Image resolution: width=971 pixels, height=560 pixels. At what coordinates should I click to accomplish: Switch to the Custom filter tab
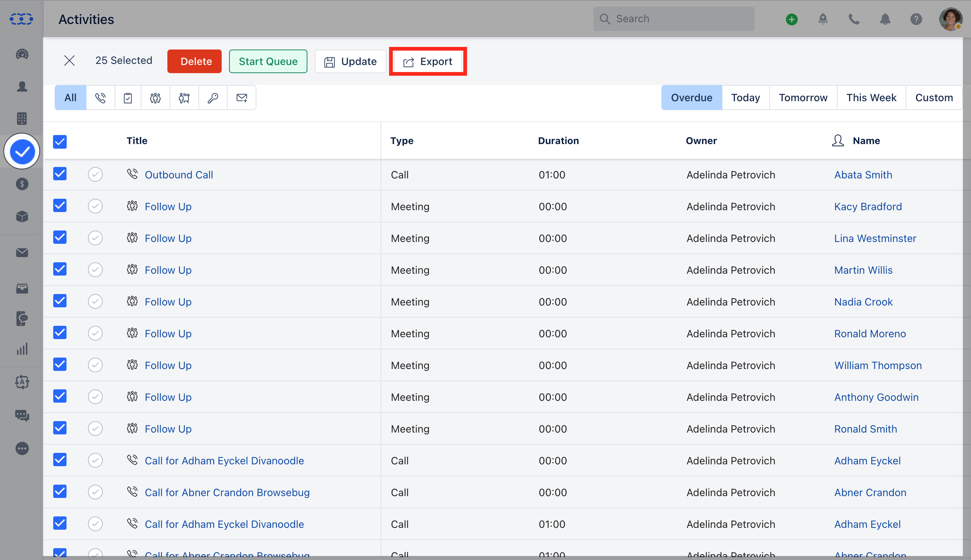pyautogui.click(x=934, y=98)
